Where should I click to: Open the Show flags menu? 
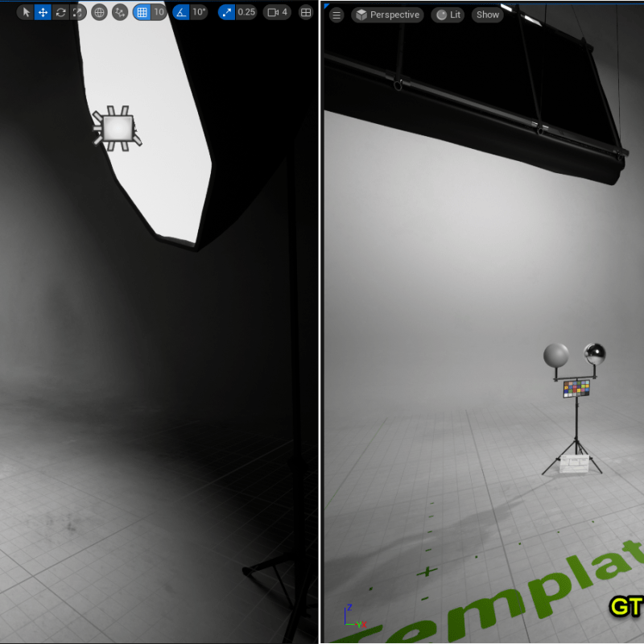coord(487,14)
